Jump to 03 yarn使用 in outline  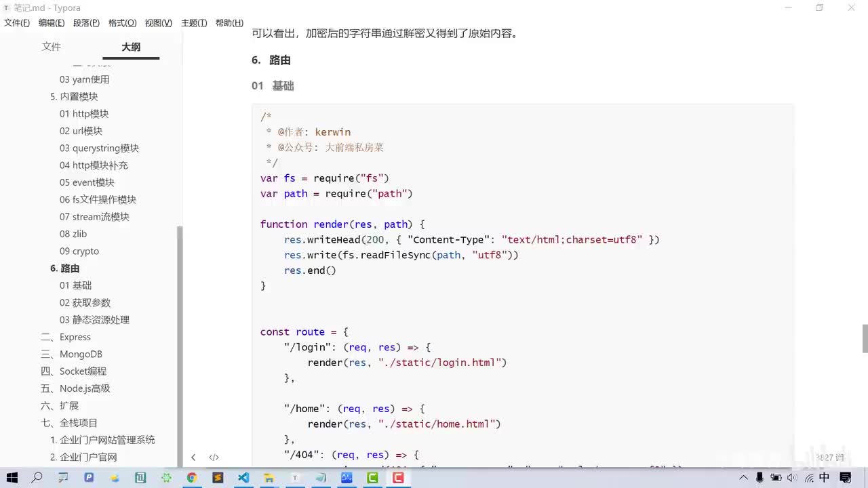point(85,79)
